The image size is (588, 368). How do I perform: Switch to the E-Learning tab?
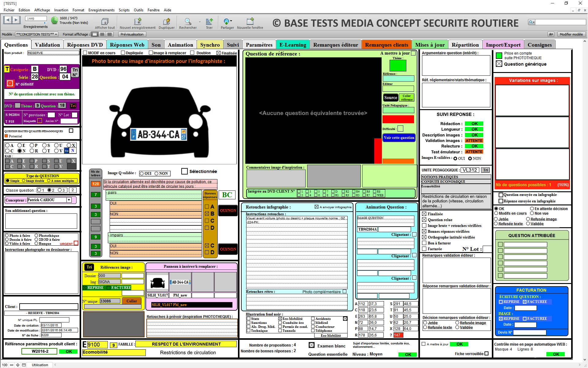pos(293,45)
